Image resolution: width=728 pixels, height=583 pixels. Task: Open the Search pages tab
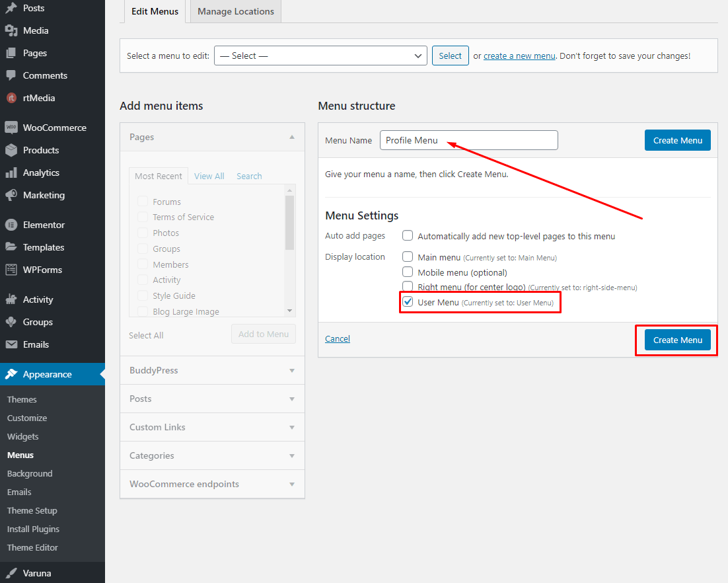(x=249, y=176)
